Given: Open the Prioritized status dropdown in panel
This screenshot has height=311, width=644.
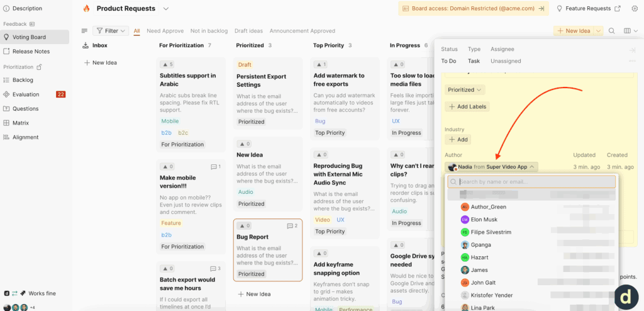Looking at the screenshot, I should pyautogui.click(x=465, y=90).
